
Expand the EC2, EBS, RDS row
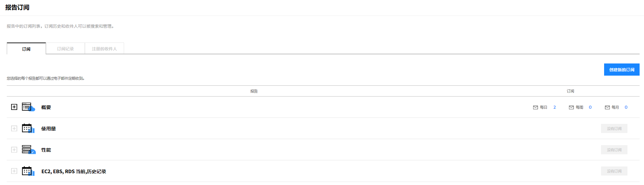(x=14, y=171)
